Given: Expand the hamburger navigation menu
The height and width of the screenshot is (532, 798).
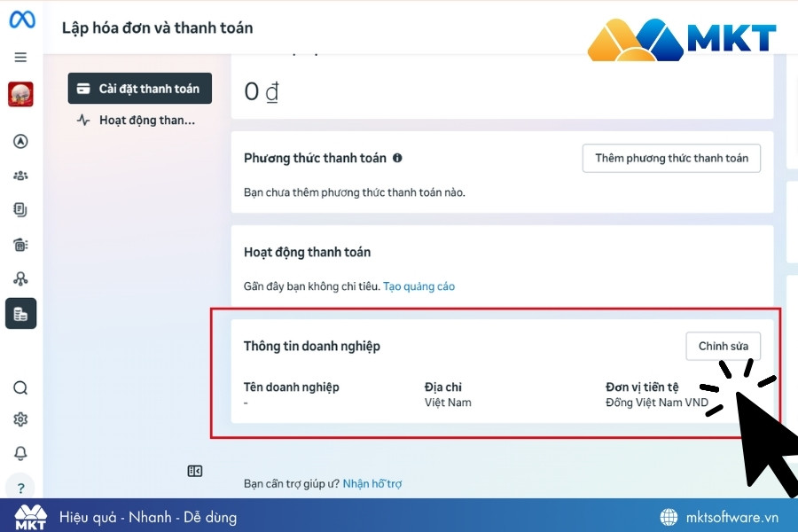Looking at the screenshot, I should (x=20, y=56).
